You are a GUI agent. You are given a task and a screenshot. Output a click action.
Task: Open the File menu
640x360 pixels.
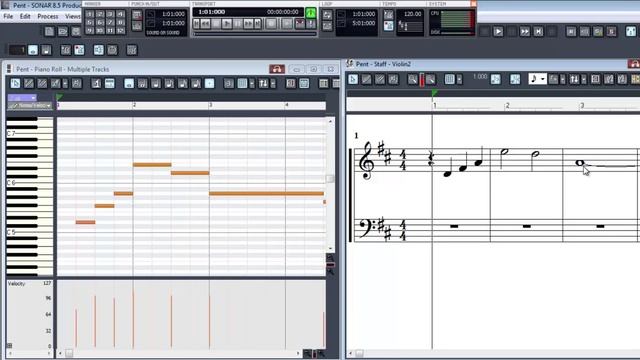[x=8, y=16]
